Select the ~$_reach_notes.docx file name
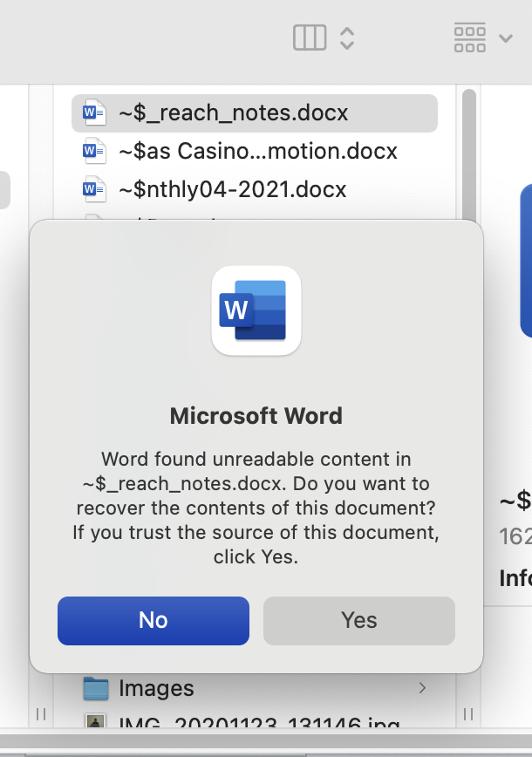532x757 pixels. 233,113
